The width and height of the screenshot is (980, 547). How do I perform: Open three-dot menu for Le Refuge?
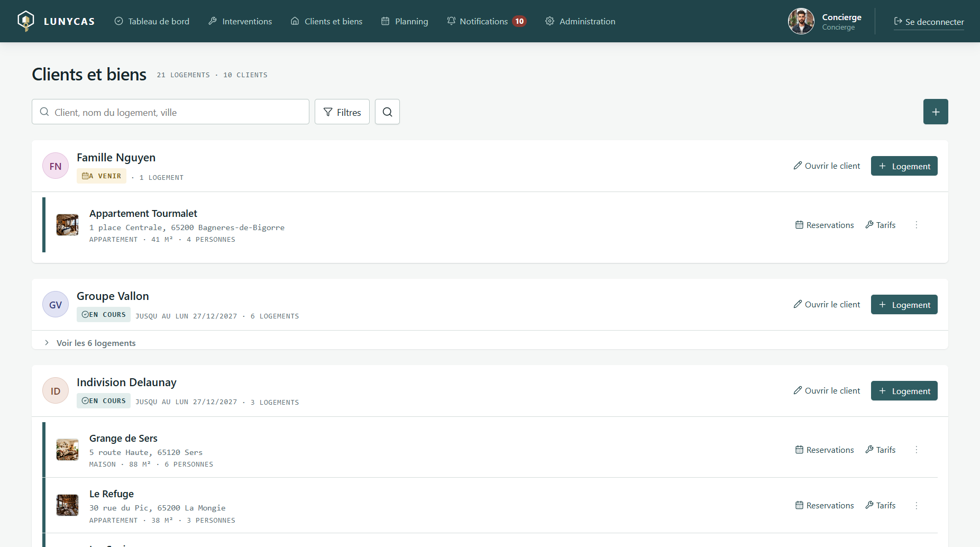[917, 505]
